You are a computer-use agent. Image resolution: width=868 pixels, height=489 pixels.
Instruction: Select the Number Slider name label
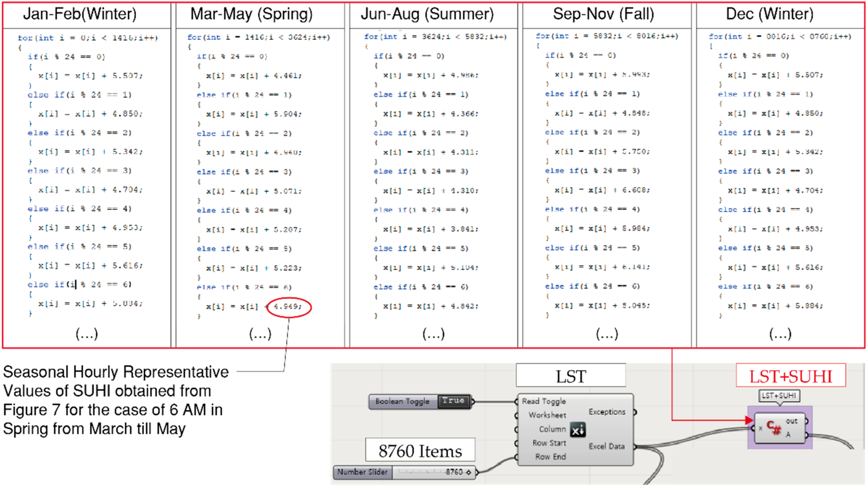[362, 472]
